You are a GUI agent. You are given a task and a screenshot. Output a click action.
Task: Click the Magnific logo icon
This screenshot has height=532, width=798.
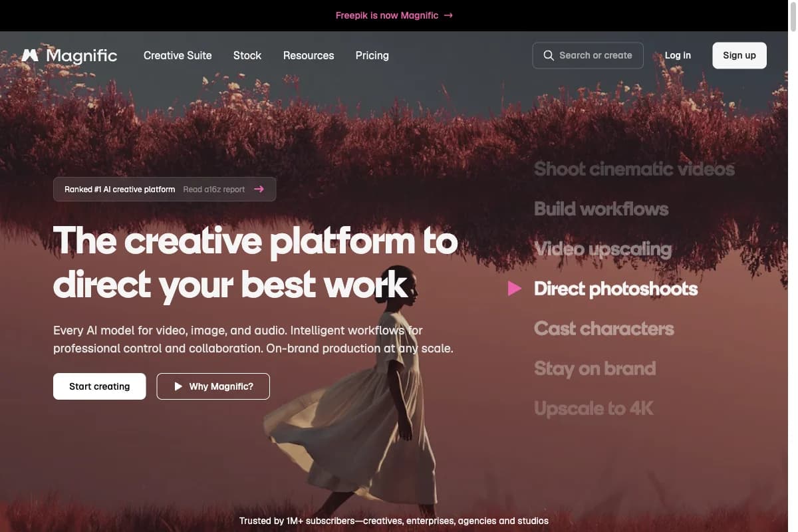(x=30, y=55)
